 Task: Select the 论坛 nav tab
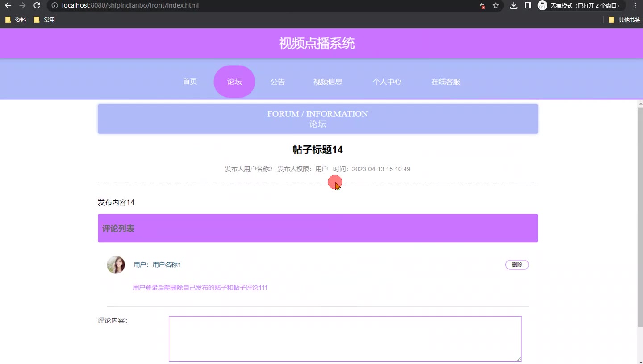coord(234,82)
